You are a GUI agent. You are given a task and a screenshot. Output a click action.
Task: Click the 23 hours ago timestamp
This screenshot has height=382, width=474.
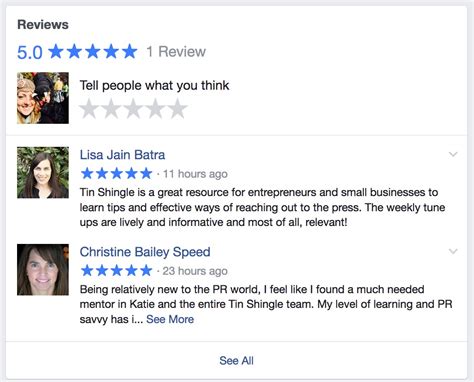pos(195,271)
